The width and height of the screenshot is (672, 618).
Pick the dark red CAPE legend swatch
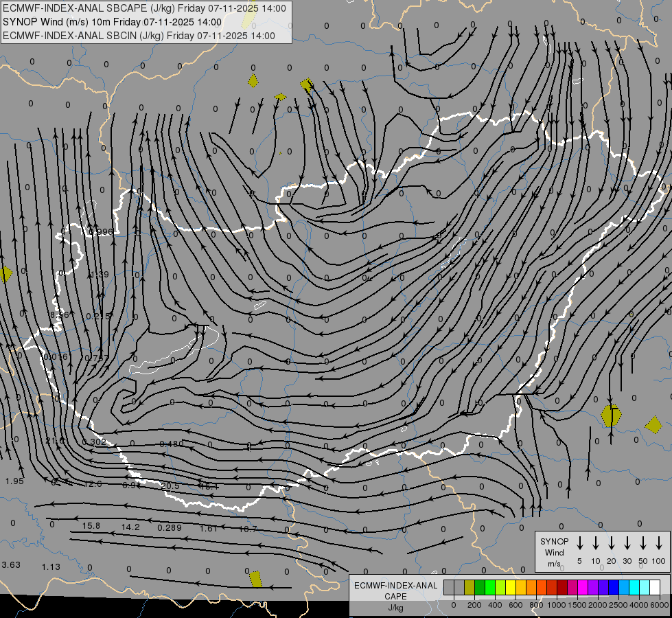(562, 588)
